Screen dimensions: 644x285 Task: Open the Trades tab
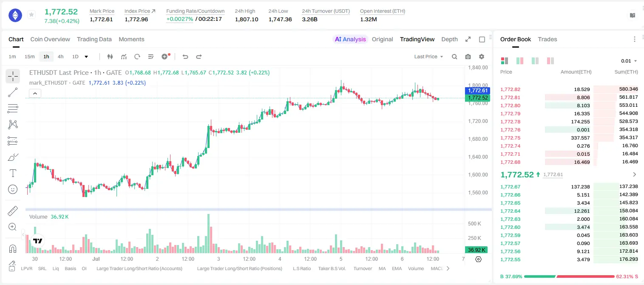pos(548,39)
